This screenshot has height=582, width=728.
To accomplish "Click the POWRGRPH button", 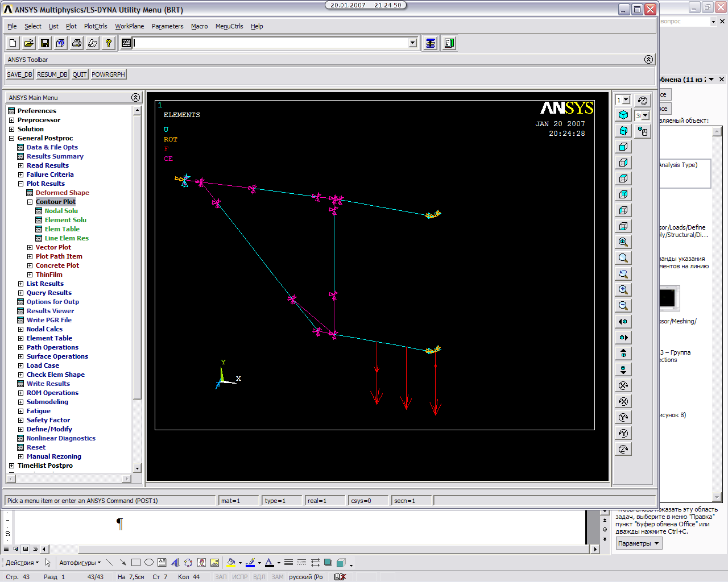I will [x=108, y=74].
